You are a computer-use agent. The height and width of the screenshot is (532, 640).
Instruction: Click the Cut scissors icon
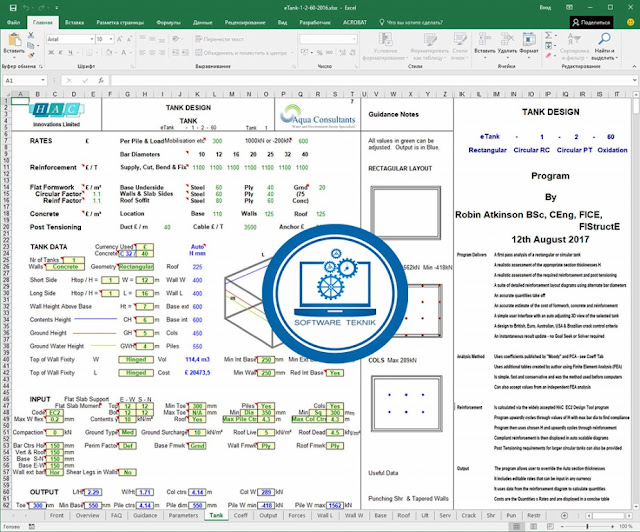tap(31, 36)
